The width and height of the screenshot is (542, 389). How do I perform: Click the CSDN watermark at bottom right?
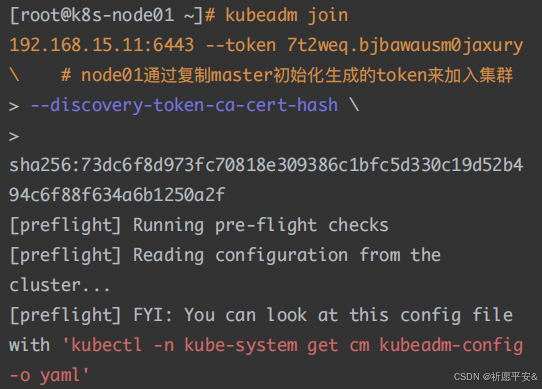tap(495, 377)
